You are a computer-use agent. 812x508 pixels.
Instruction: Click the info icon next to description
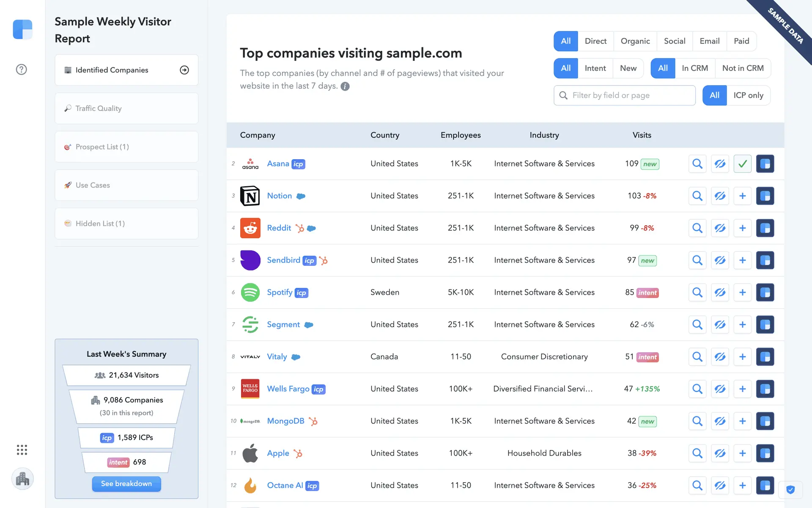[x=345, y=86]
